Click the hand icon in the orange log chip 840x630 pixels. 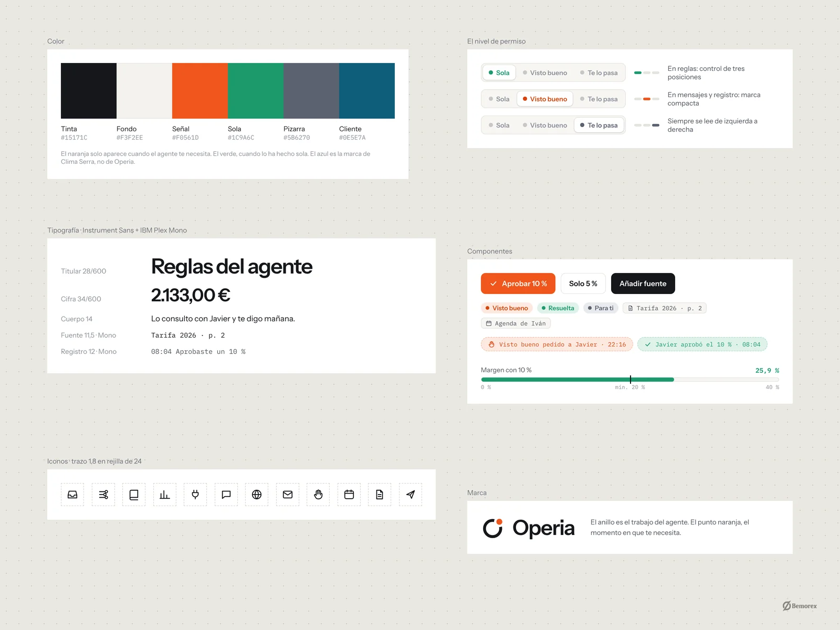(x=492, y=344)
